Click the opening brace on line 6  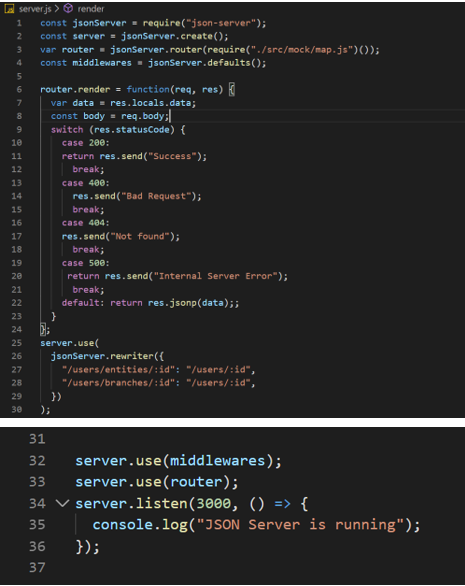[232, 89]
